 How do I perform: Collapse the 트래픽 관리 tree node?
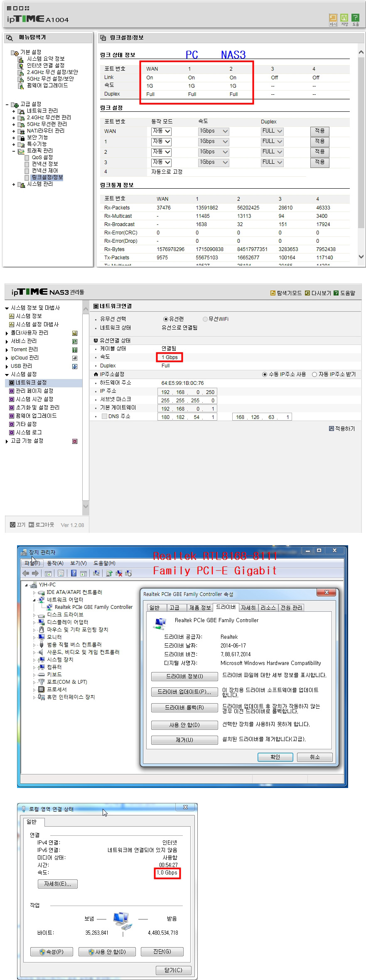(x=14, y=151)
